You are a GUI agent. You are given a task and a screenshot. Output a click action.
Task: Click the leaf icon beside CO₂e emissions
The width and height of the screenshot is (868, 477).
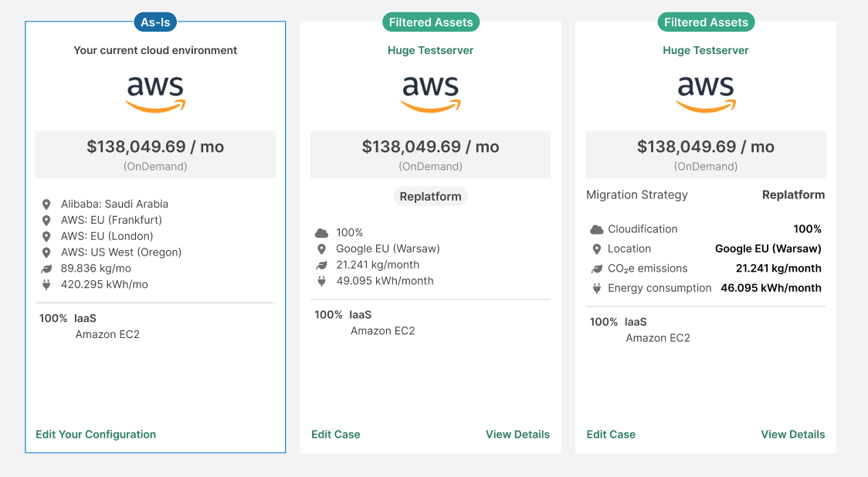pos(597,269)
